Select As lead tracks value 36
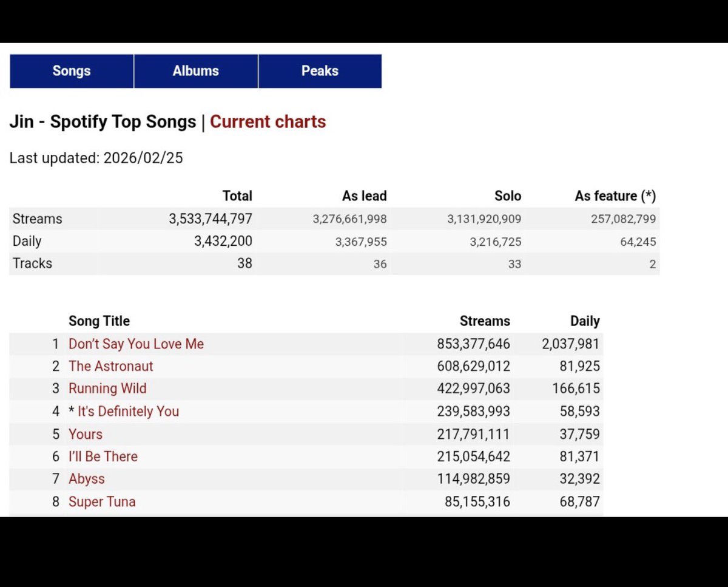The width and height of the screenshot is (728, 587). click(380, 264)
